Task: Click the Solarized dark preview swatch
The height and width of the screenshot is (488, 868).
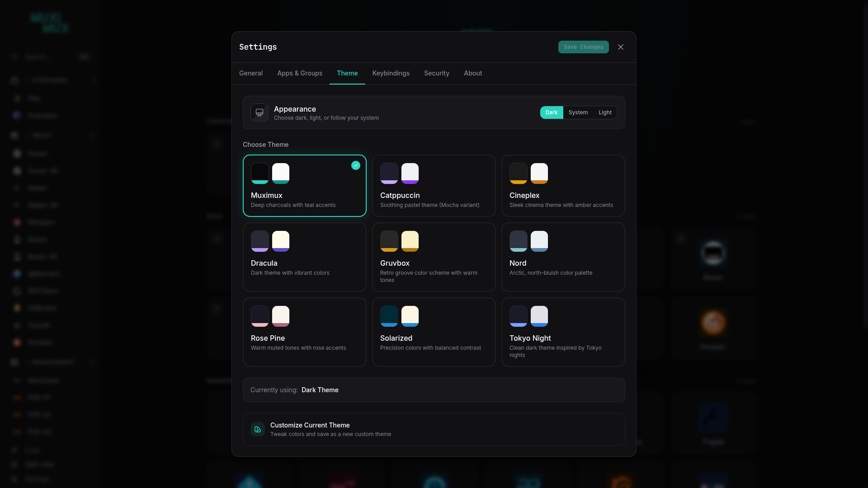Action: [x=389, y=316]
